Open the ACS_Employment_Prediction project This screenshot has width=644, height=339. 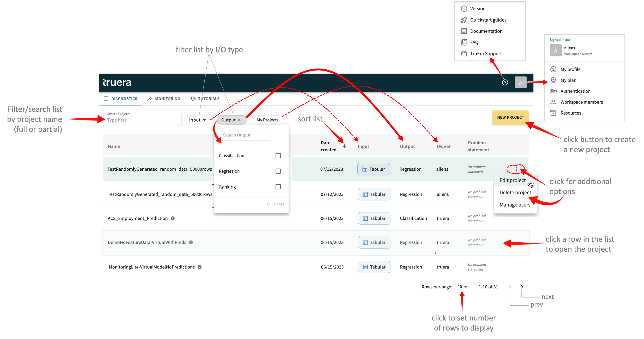pos(138,219)
